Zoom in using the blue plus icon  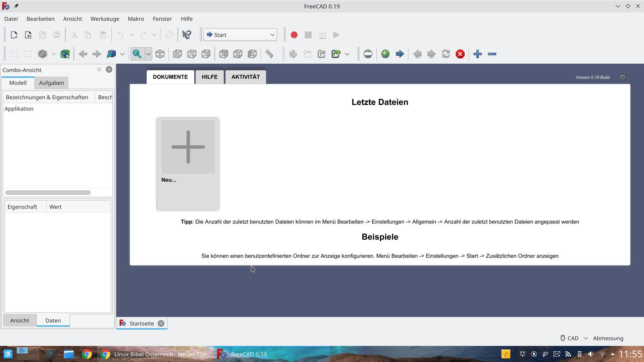click(x=477, y=54)
